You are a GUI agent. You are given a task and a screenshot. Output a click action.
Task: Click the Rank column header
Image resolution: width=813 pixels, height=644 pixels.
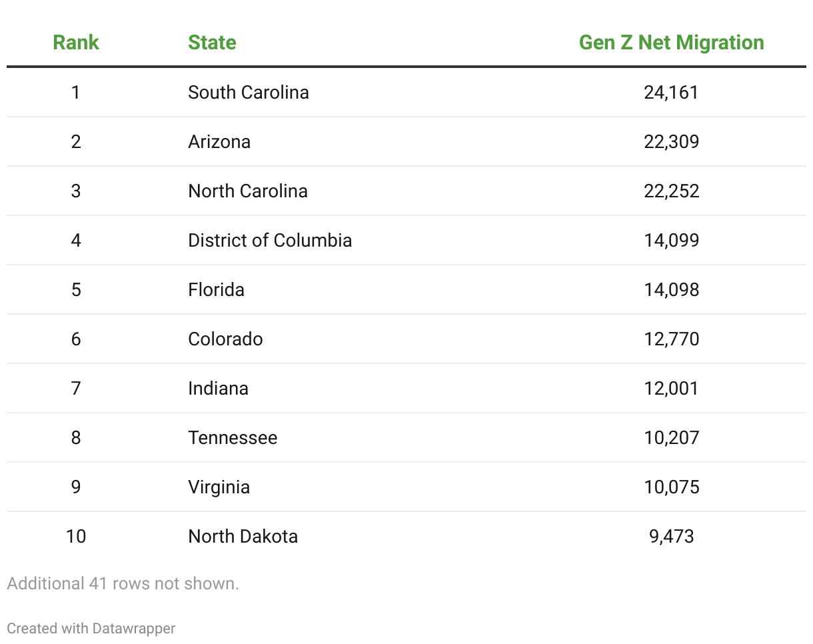point(76,42)
